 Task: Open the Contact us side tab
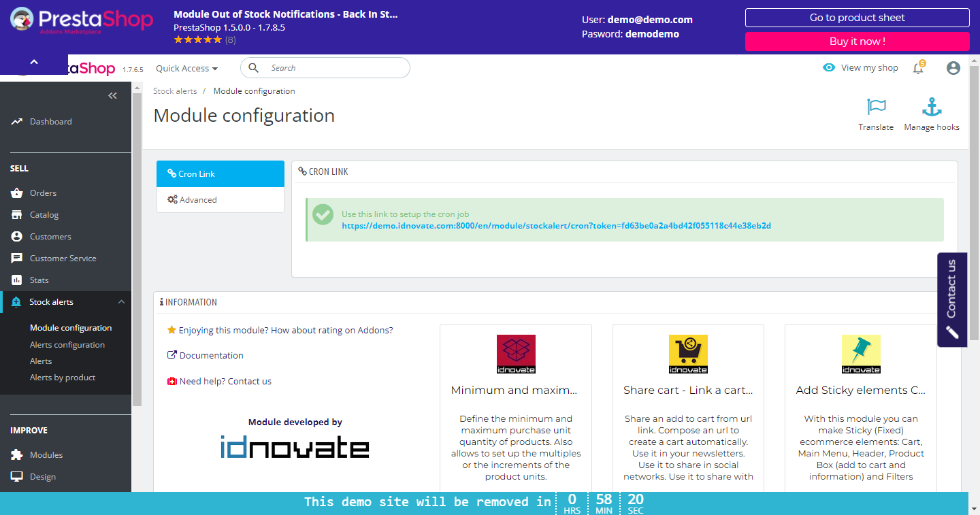[x=952, y=300]
